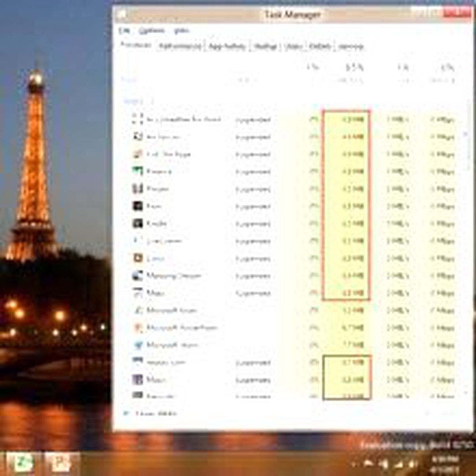Sort processes by the CPU column header

(x=312, y=73)
